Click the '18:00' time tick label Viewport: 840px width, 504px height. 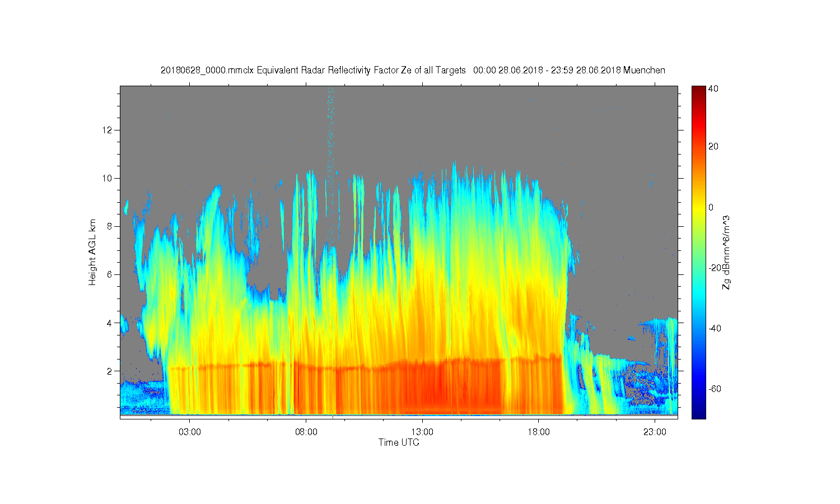click(539, 432)
